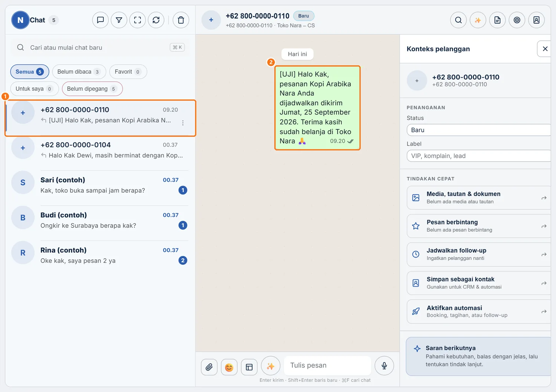Click the target icon in header

(517, 20)
